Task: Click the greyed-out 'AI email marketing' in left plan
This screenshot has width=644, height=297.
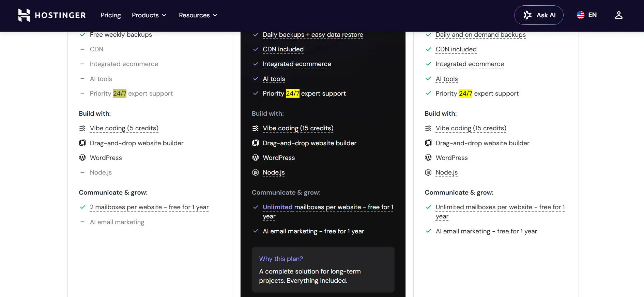Action: coord(117,222)
